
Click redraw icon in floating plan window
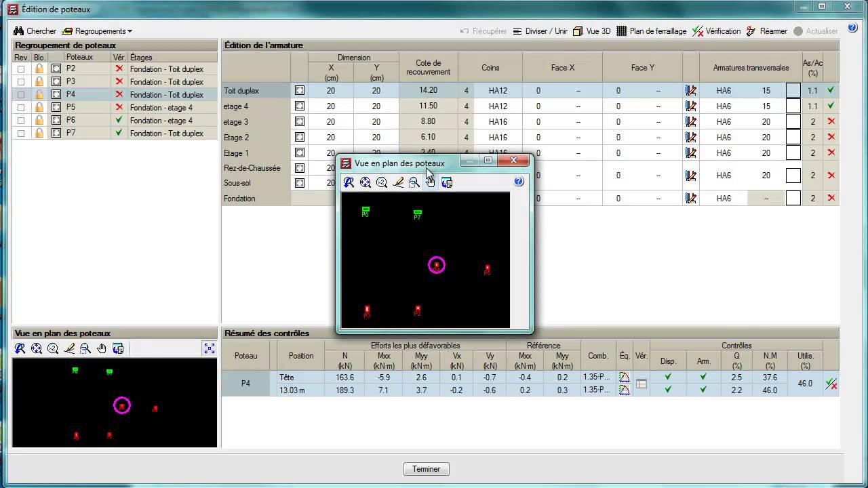(349, 182)
